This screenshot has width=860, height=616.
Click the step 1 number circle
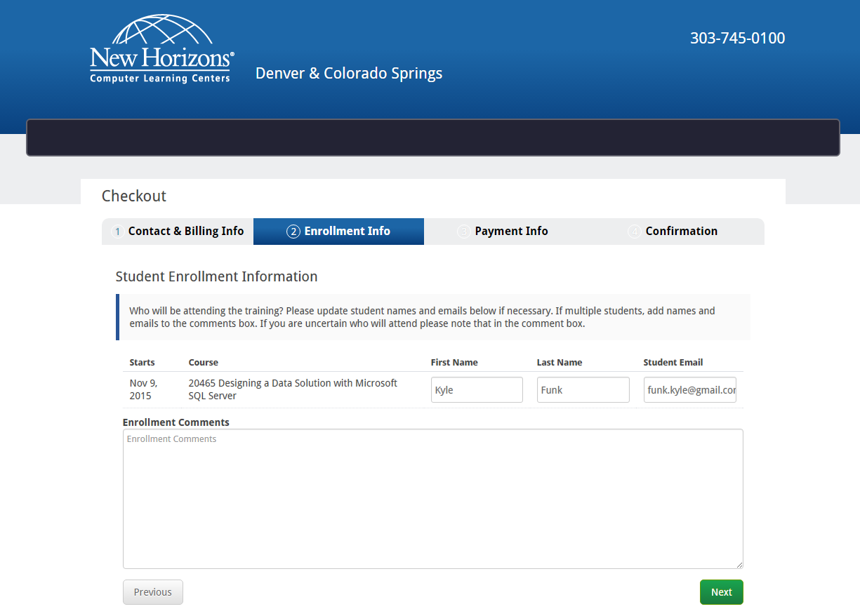coord(118,232)
